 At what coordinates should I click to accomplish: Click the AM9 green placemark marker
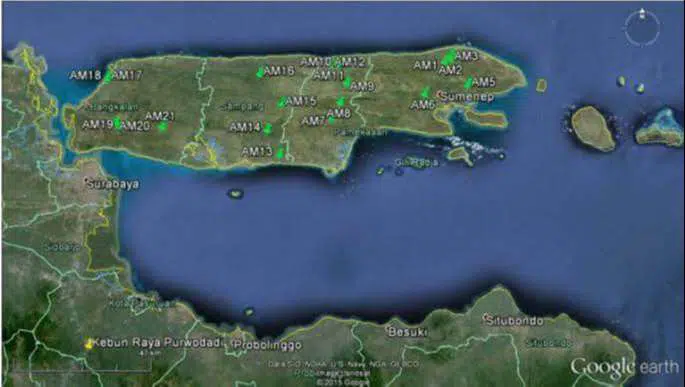tap(347, 82)
